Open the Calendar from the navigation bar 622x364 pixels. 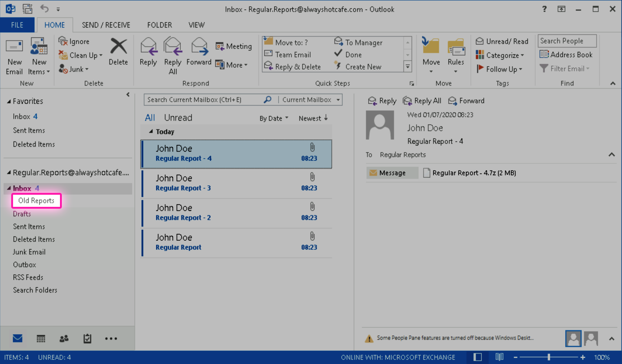click(x=41, y=338)
